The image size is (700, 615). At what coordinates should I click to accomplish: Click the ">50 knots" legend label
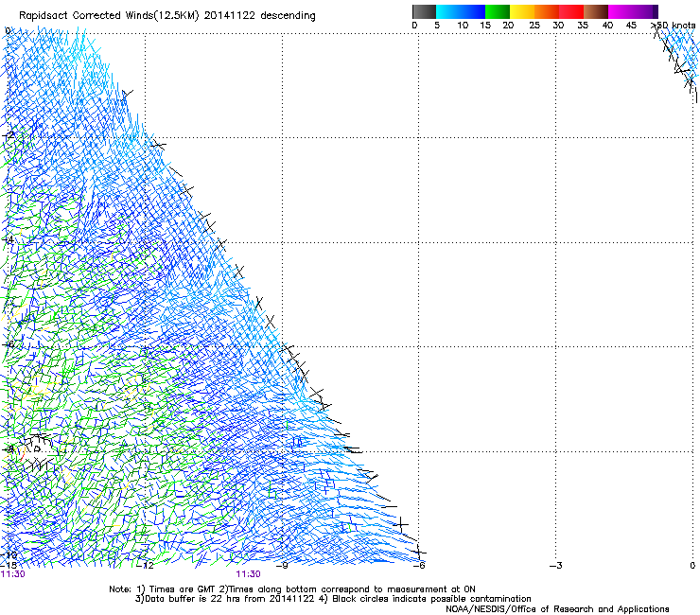pos(674,26)
